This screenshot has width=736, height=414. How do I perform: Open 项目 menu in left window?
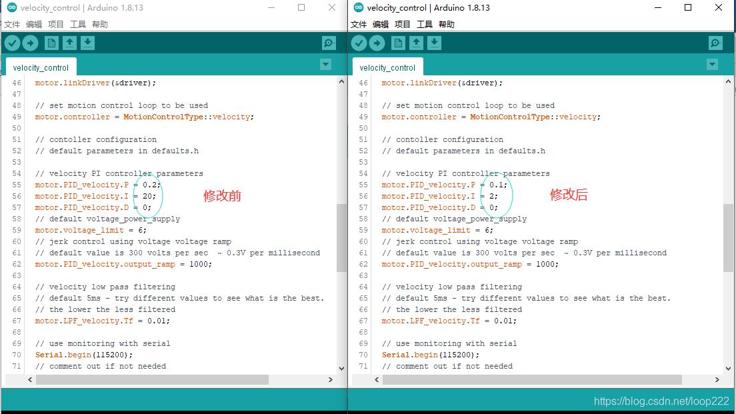(55, 24)
